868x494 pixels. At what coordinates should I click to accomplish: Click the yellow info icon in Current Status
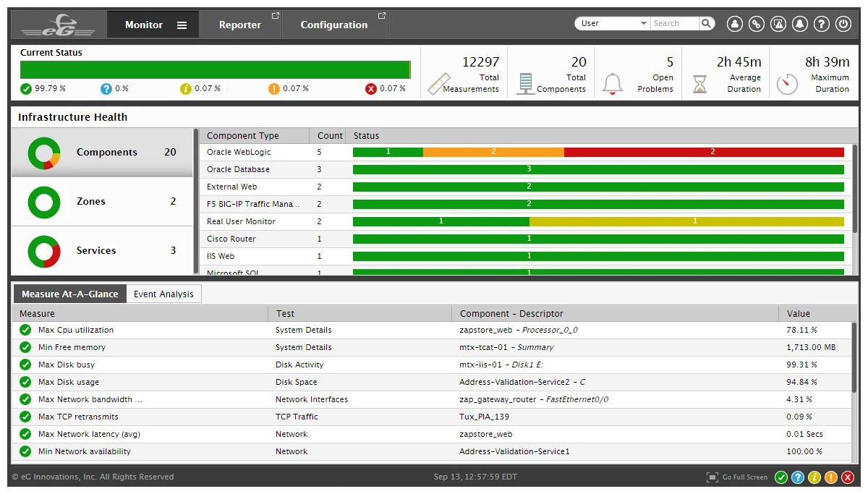coord(186,89)
